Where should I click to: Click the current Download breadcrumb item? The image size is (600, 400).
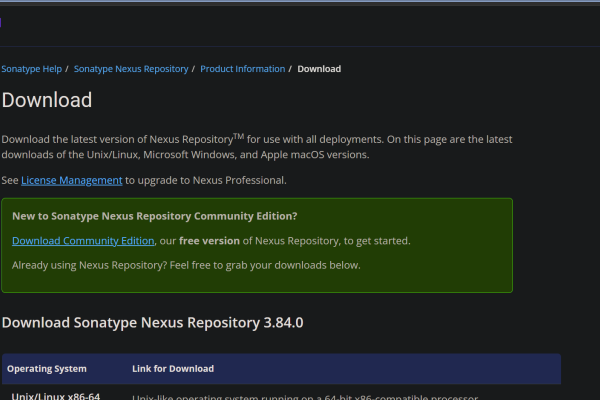(x=319, y=69)
